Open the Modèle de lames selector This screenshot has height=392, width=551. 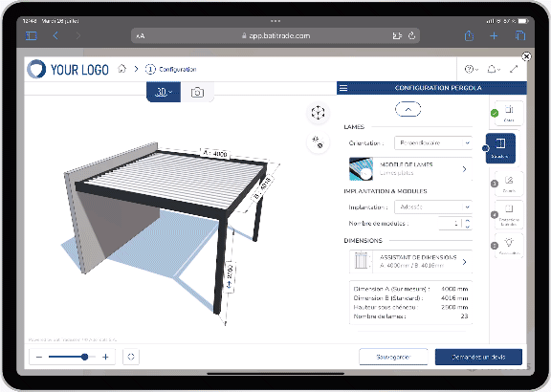[x=410, y=169]
